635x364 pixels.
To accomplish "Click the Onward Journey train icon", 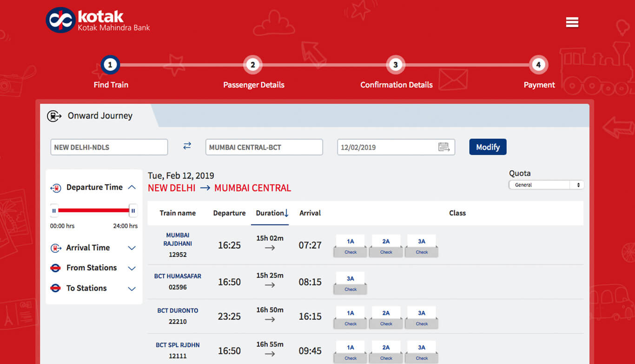I will coord(54,116).
